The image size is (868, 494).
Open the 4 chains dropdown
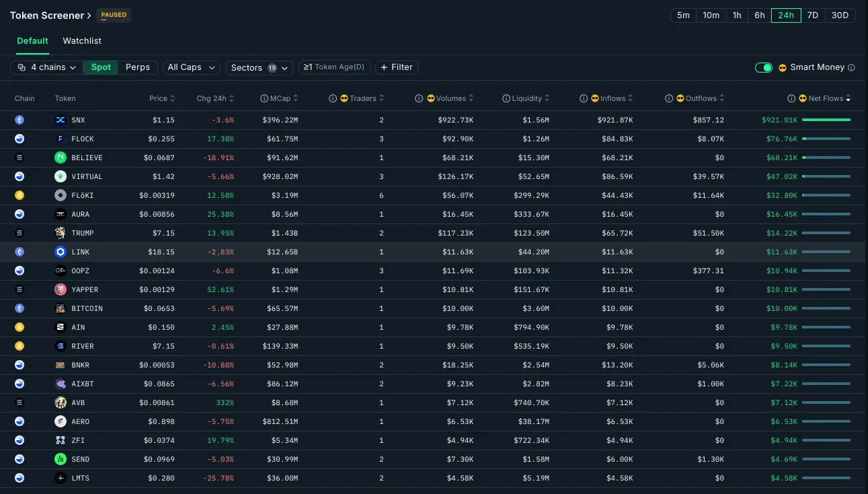[x=46, y=67]
